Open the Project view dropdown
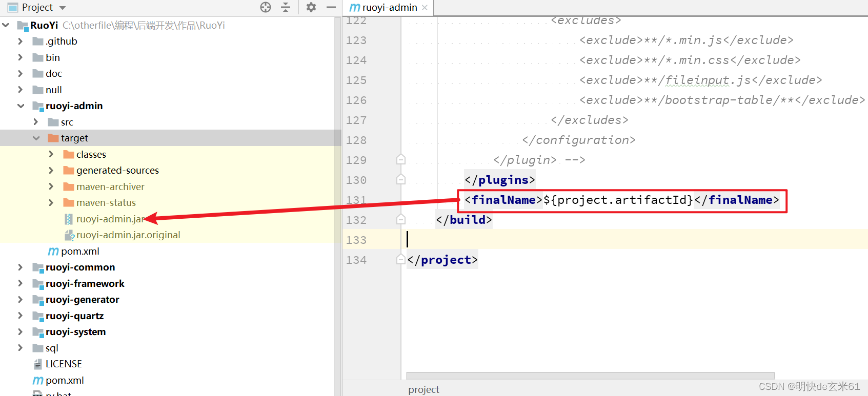This screenshot has height=396, width=868. point(63,8)
